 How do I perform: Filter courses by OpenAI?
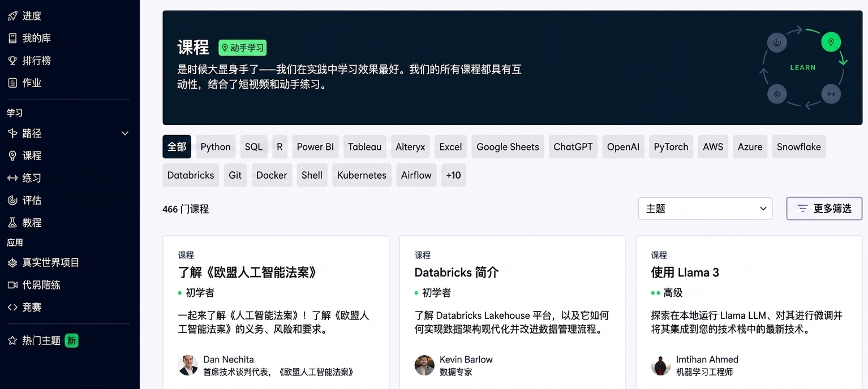click(623, 147)
